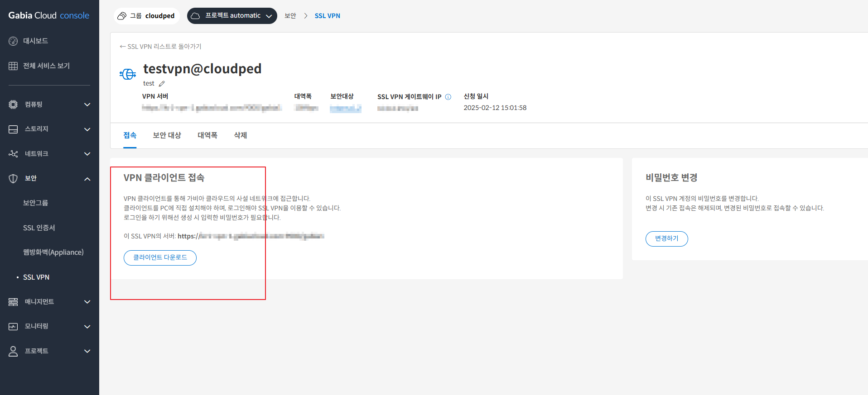Expand the 네트워크 menu chevron

(87, 154)
